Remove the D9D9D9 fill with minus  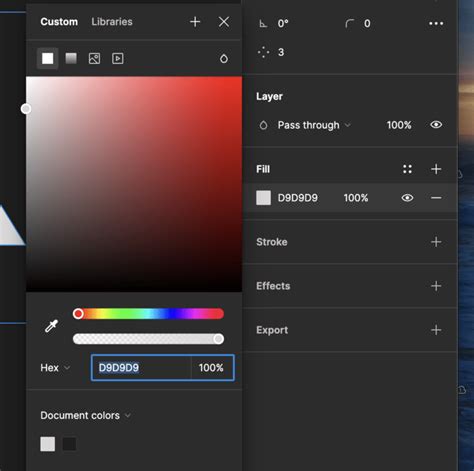(436, 198)
